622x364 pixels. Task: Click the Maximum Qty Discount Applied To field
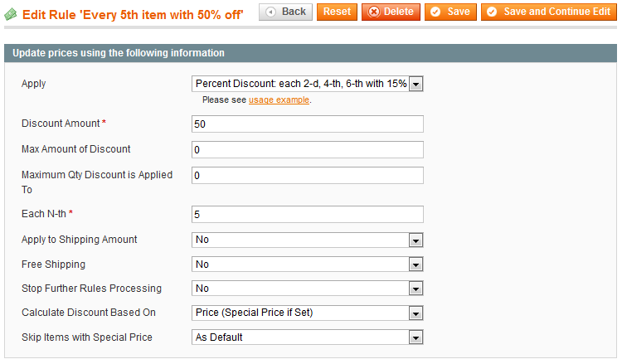308,175
